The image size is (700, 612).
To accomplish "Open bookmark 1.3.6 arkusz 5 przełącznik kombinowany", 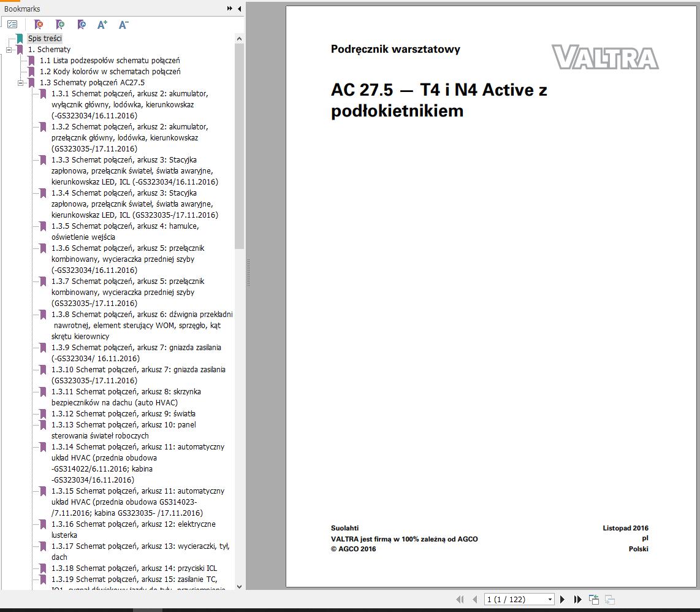I will pos(128,259).
